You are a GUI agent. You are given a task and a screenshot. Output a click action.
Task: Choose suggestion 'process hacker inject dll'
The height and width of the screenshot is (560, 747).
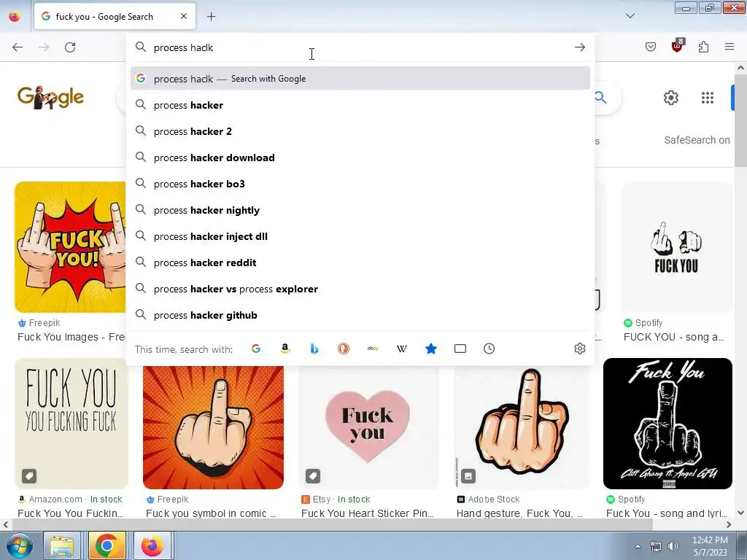(x=360, y=236)
